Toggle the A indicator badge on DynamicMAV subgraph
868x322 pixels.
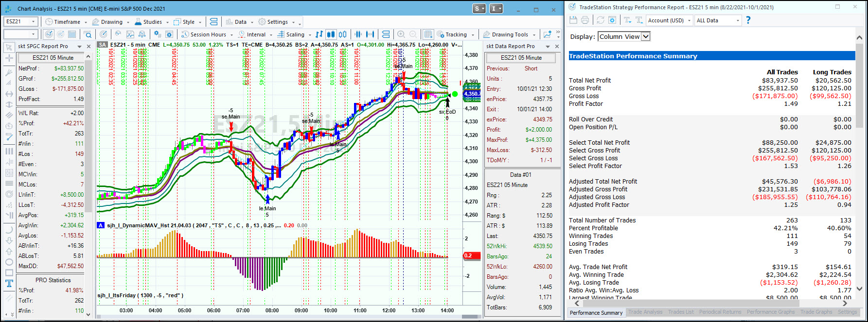(101, 225)
